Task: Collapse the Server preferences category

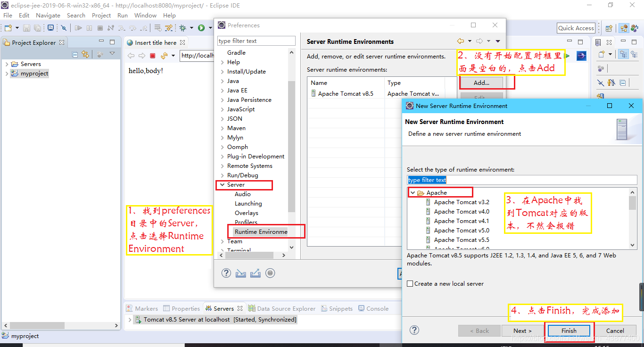Action: [222, 185]
